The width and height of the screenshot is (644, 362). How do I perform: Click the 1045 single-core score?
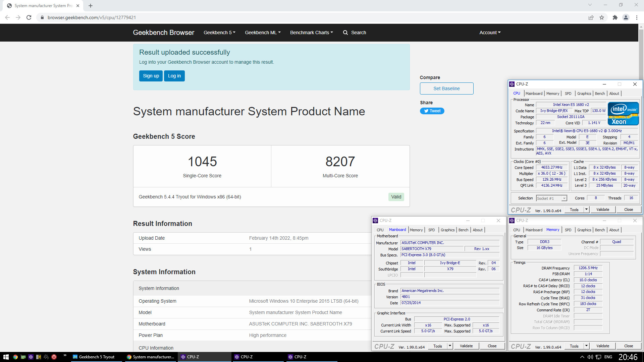[202, 162]
